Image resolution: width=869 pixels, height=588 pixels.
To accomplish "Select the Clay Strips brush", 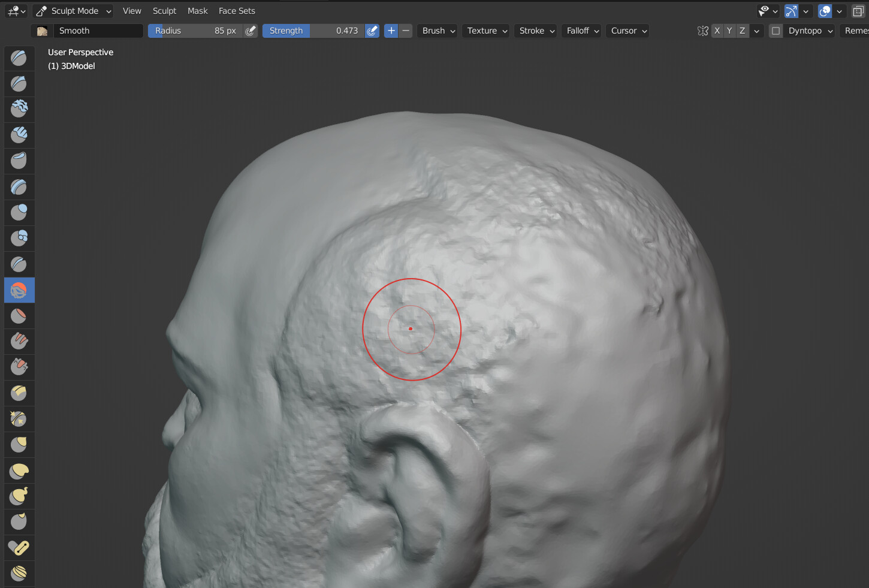I will click(x=19, y=135).
